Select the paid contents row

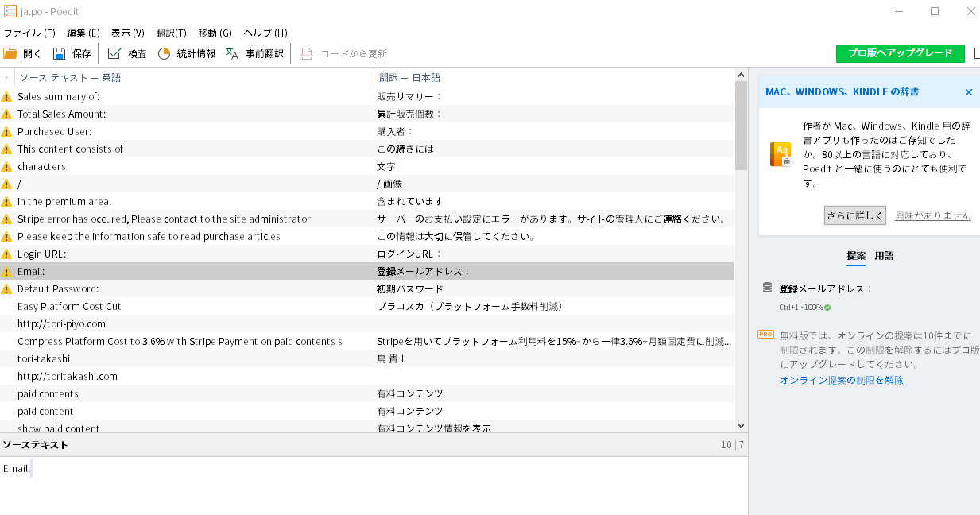(x=367, y=393)
